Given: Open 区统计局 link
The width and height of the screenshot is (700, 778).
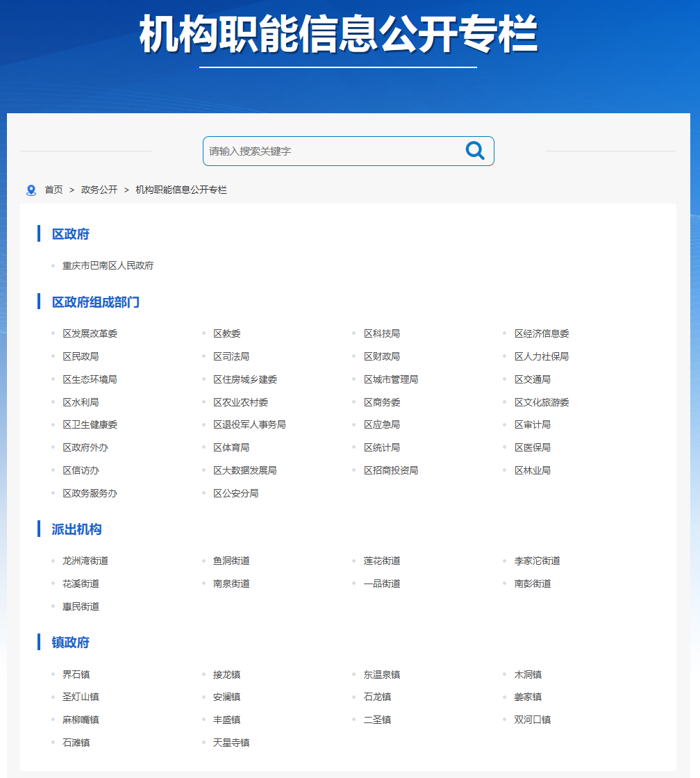Looking at the screenshot, I should pyautogui.click(x=381, y=447).
